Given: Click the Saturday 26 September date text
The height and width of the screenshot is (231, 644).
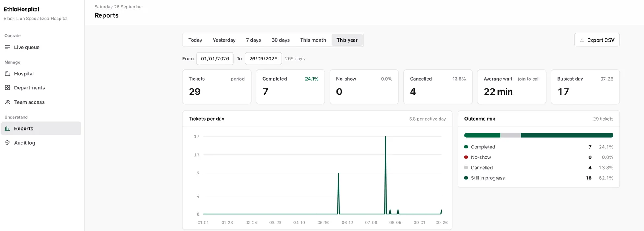Looking at the screenshot, I should pyautogui.click(x=119, y=7).
